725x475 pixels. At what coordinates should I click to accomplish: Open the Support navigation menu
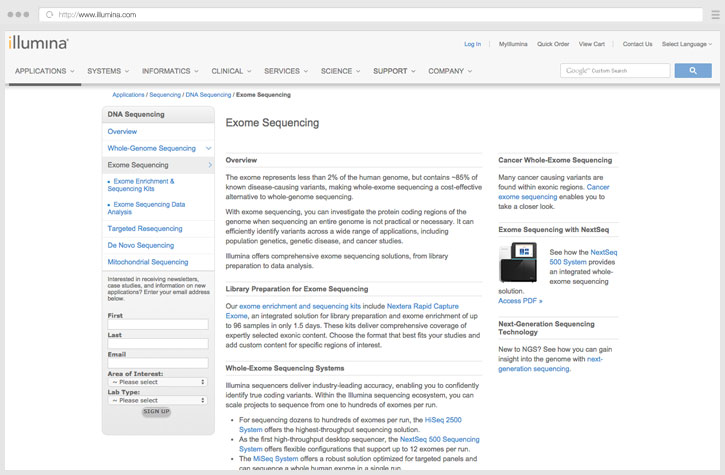(x=394, y=71)
